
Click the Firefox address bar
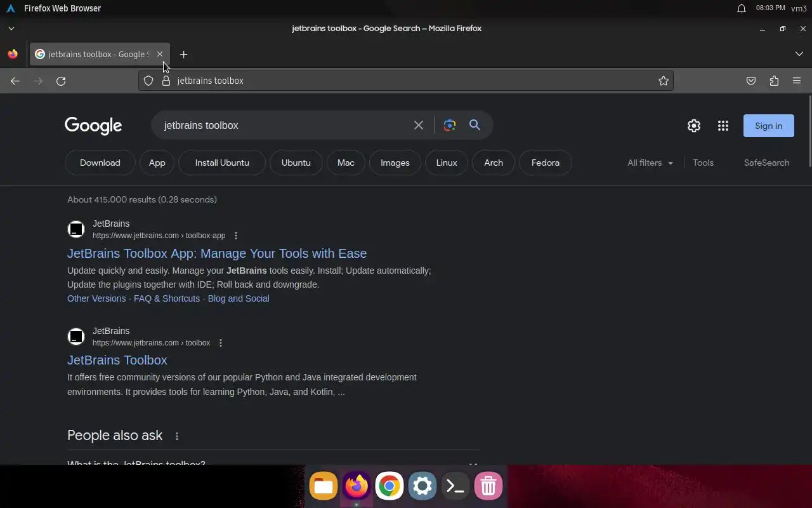[406, 81]
